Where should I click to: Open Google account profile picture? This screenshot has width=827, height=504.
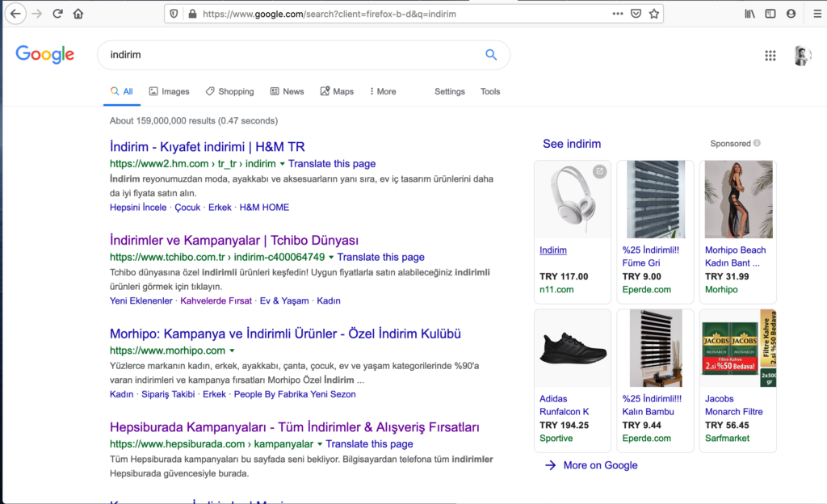coord(802,56)
